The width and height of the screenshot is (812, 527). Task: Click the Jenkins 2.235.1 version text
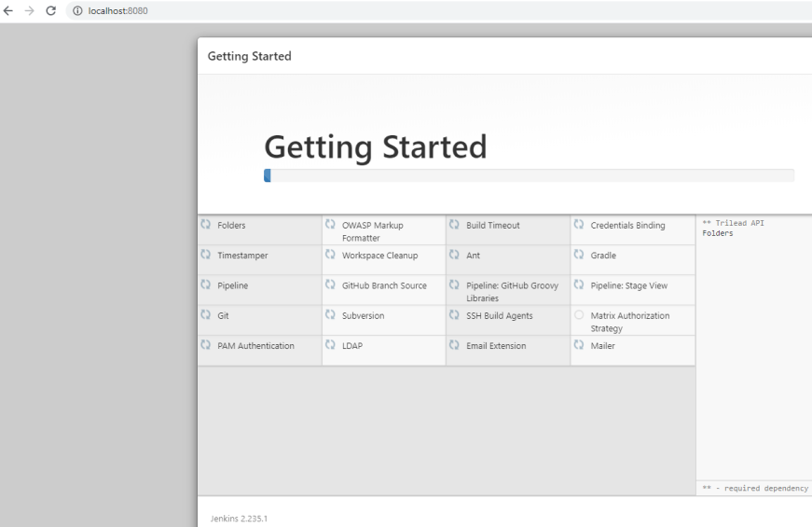[x=239, y=518]
